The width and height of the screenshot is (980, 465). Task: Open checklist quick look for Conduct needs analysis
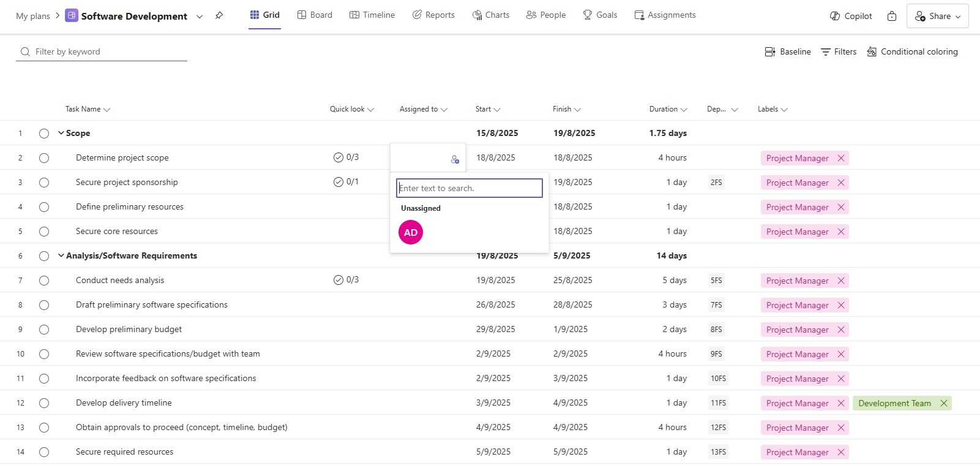[346, 280]
